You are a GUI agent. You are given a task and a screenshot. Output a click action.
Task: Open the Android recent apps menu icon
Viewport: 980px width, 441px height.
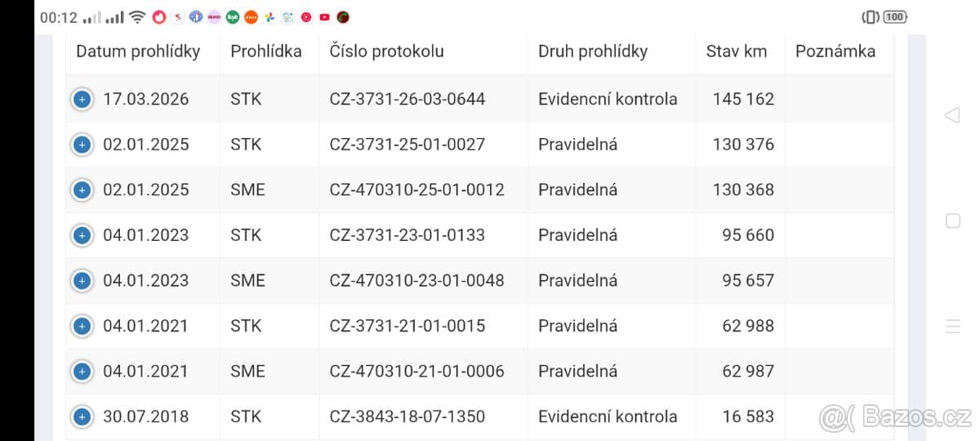pos(952,327)
